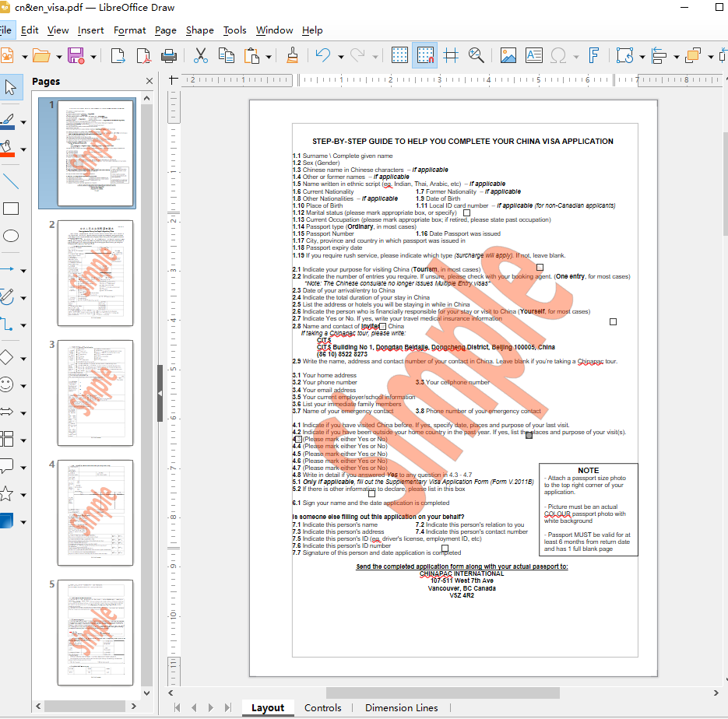Select the Ellipse tool
This screenshot has height=719, width=728.
coord(10,236)
